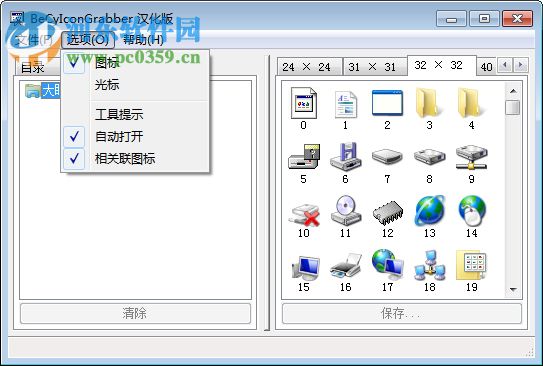Click the 清除 button

(135, 313)
